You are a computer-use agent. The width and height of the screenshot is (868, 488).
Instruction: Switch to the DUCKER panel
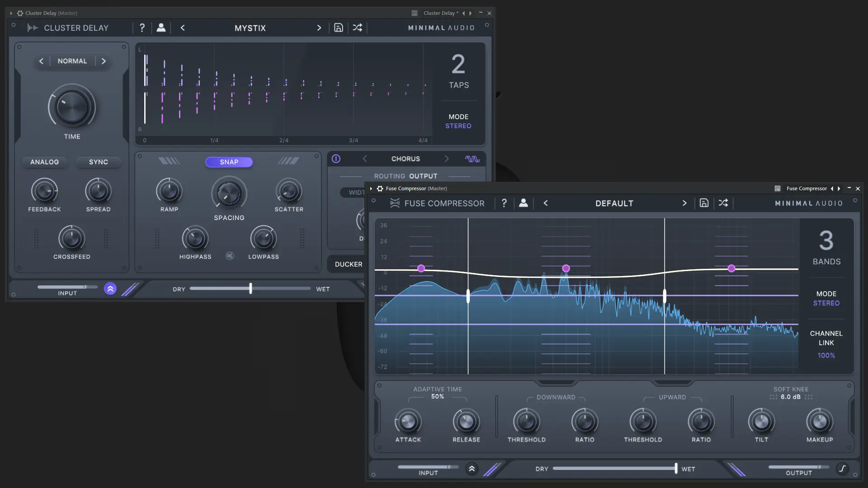tap(348, 264)
